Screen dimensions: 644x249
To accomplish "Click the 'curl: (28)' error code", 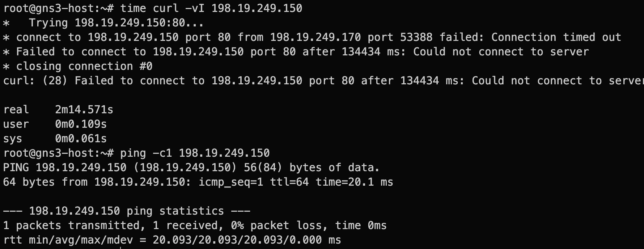I will (35, 81).
